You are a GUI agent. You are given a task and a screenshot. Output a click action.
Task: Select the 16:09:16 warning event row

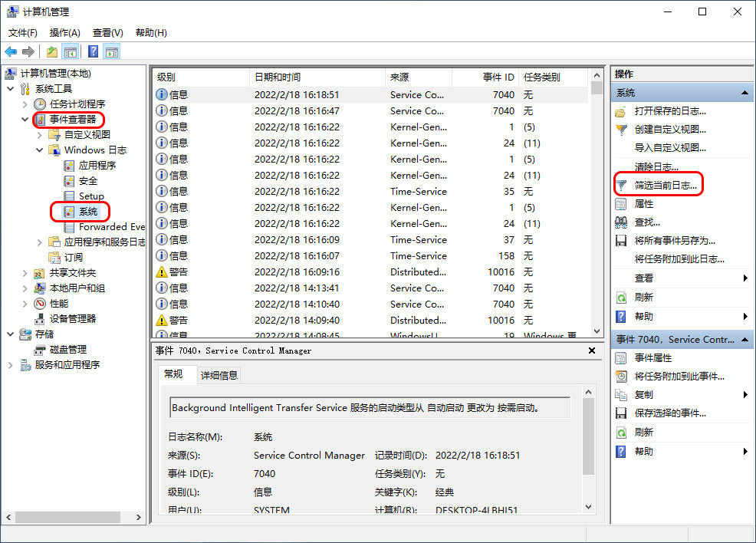371,272
